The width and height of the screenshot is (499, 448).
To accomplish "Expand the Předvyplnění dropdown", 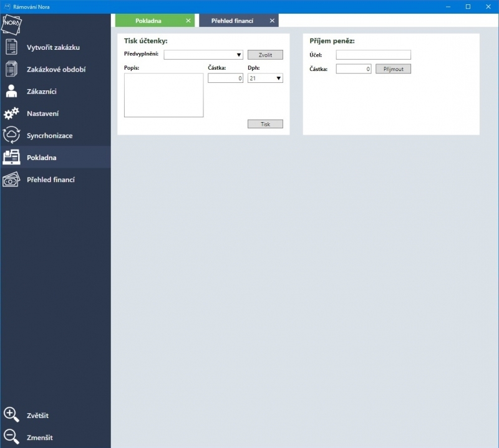I will point(203,55).
